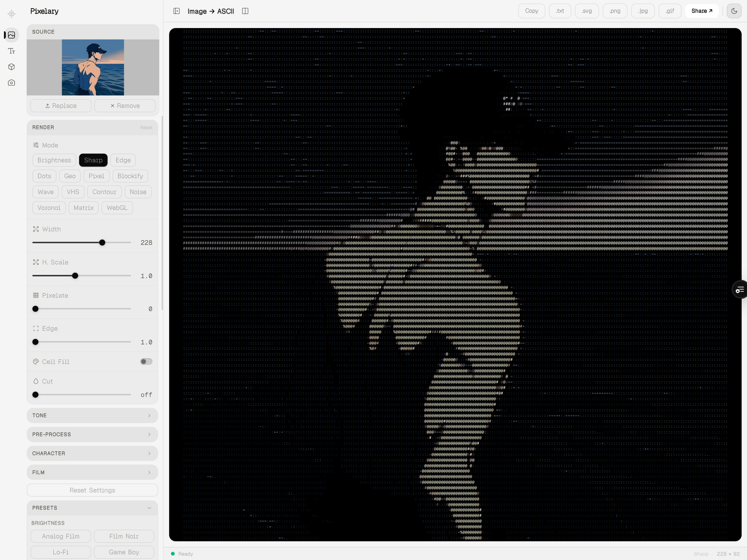
Task: Click the Cut slider handle
Action: 35,395
